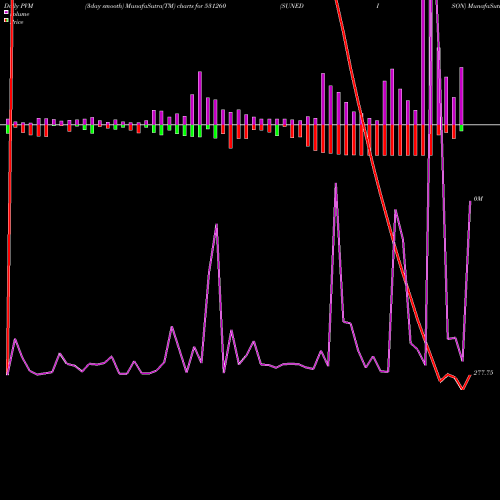Click the 'Volume' legend label
500x500 pixels.
click(x=20, y=14)
